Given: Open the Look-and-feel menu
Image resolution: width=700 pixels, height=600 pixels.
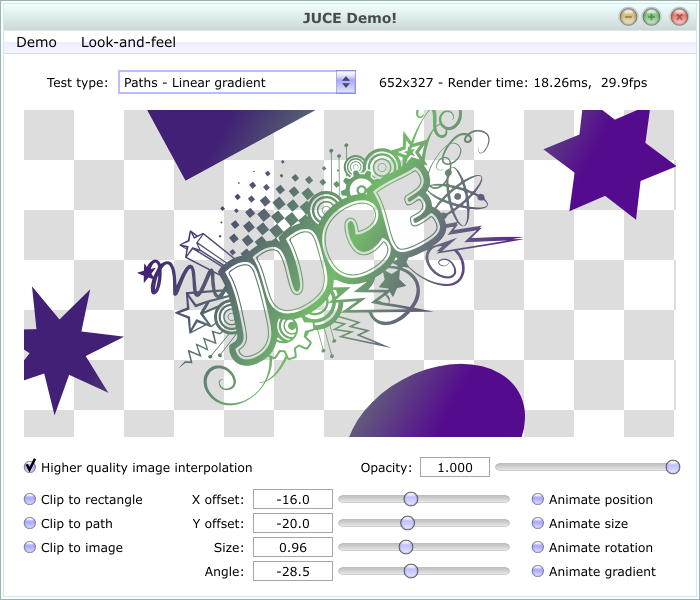Looking at the screenshot, I should point(128,42).
